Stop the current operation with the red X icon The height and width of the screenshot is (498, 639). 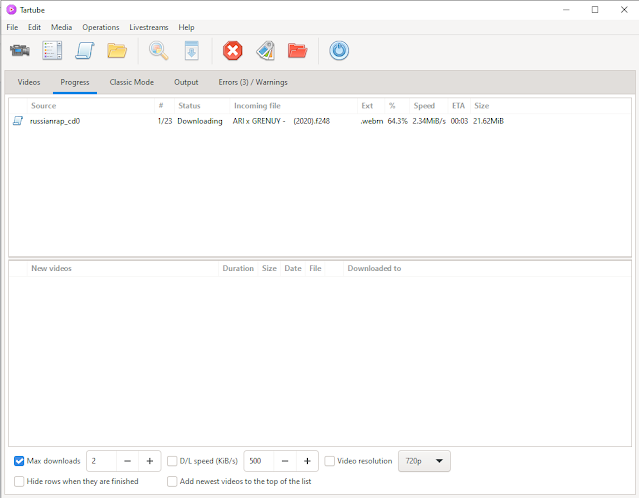pyautogui.click(x=233, y=51)
